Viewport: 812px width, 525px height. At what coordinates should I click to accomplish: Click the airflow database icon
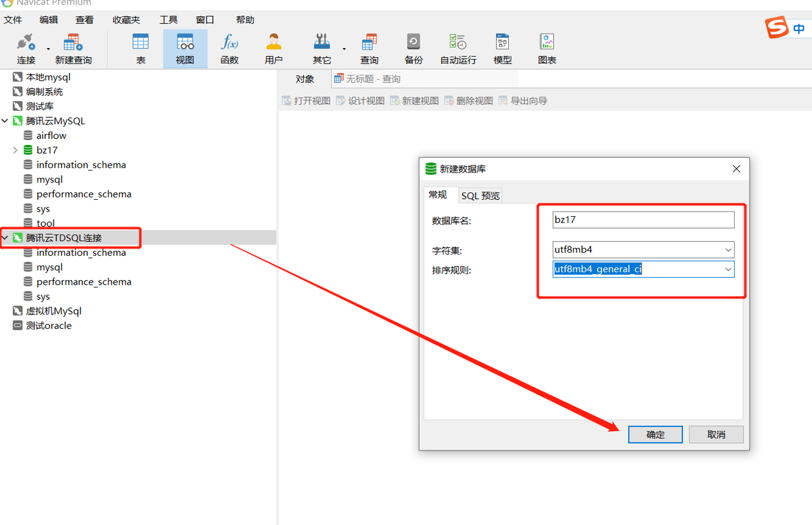pyautogui.click(x=28, y=135)
